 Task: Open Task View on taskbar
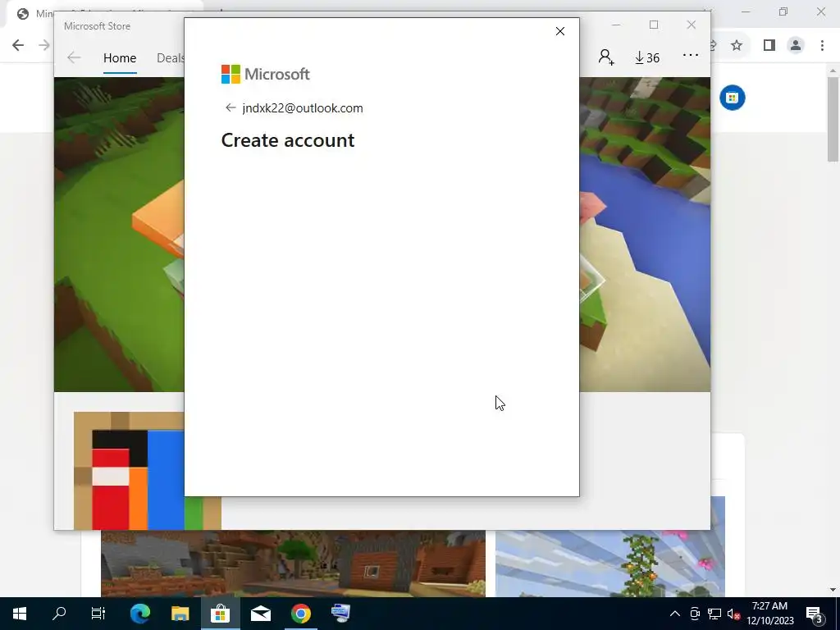click(98, 614)
